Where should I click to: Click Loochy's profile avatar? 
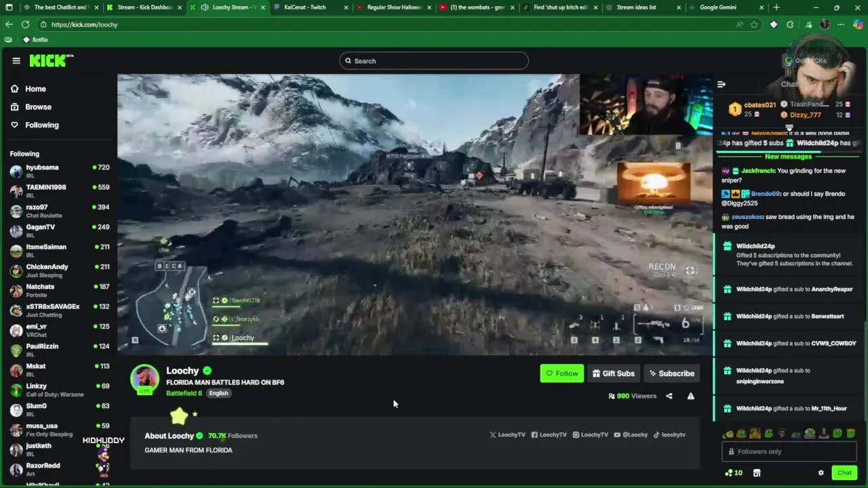click(x=144, y=379)
